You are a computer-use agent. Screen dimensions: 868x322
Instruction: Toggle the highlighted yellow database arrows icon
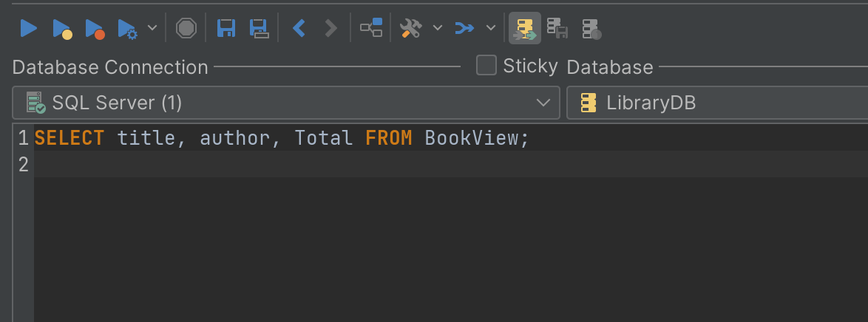click(525, 28)
